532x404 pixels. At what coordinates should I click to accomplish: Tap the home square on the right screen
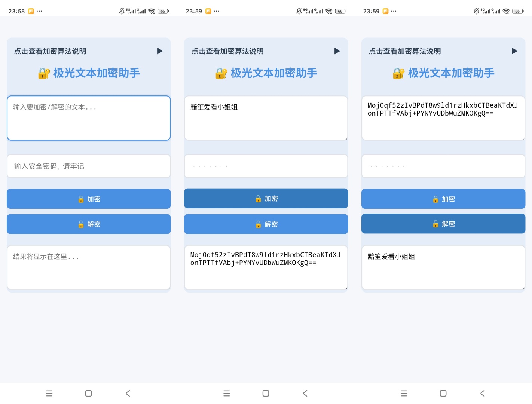[x=443, y=393]
